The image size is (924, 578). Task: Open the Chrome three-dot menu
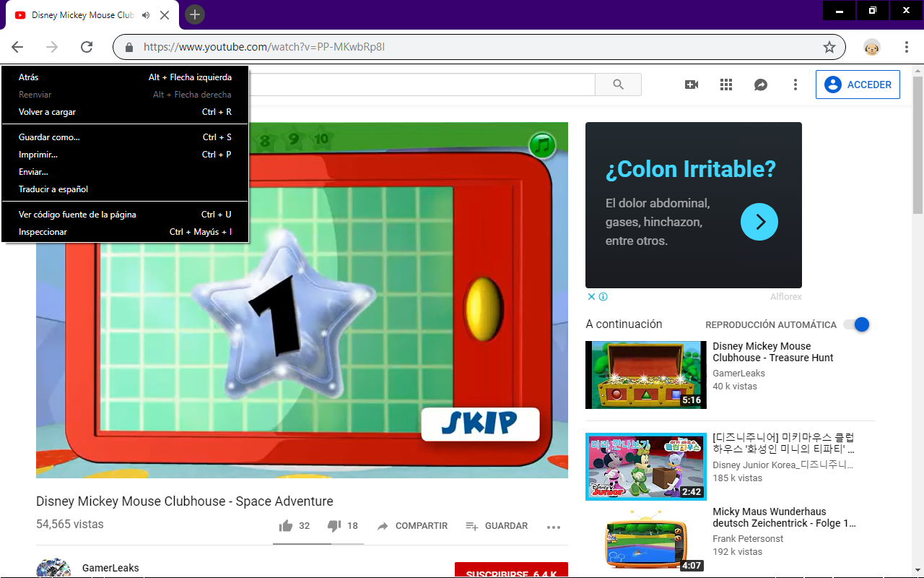coord(907,47)
